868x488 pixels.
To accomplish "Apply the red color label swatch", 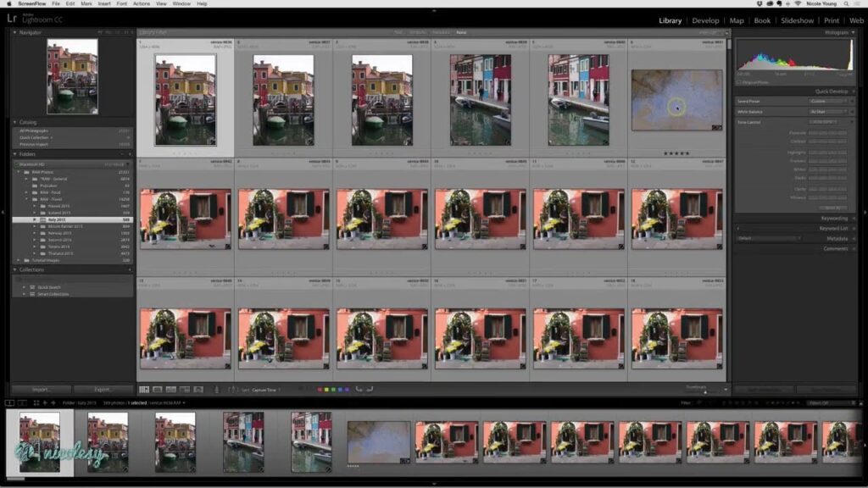I will pos(319,390).
